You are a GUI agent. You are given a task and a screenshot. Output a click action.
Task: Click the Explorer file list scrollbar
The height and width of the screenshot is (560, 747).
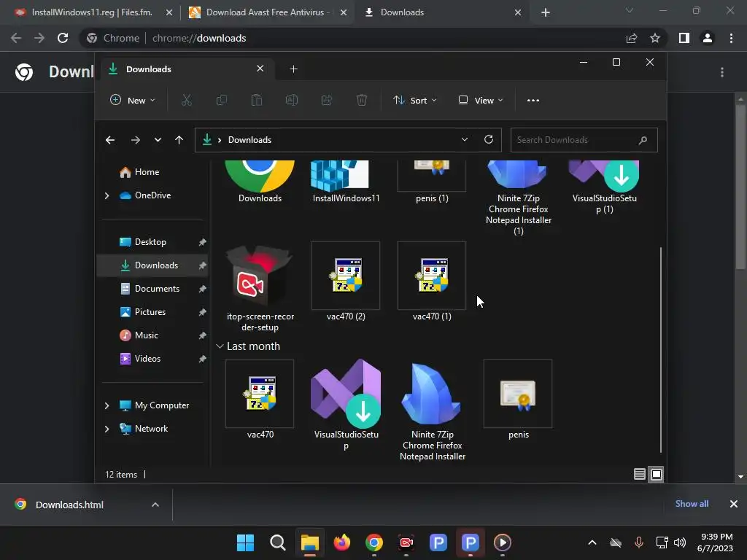coord(661,350)
